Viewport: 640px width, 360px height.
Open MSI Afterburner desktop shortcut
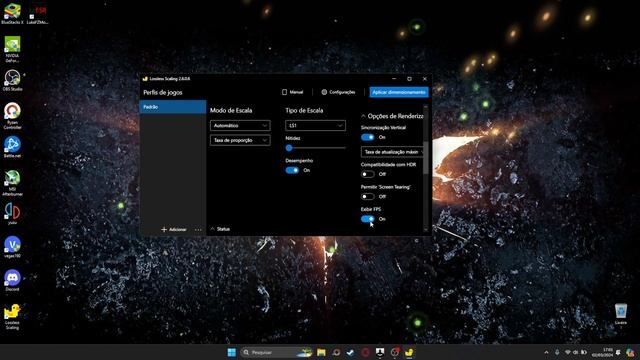[12, 183]
